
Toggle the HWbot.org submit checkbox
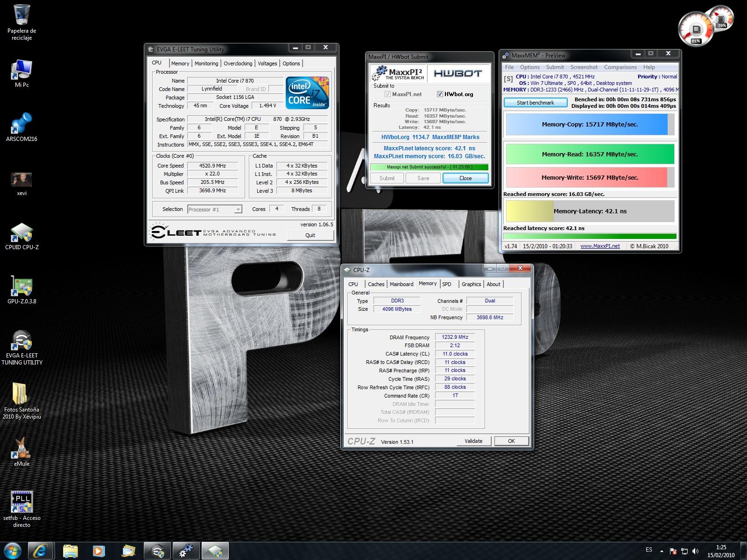click(440, 94)
